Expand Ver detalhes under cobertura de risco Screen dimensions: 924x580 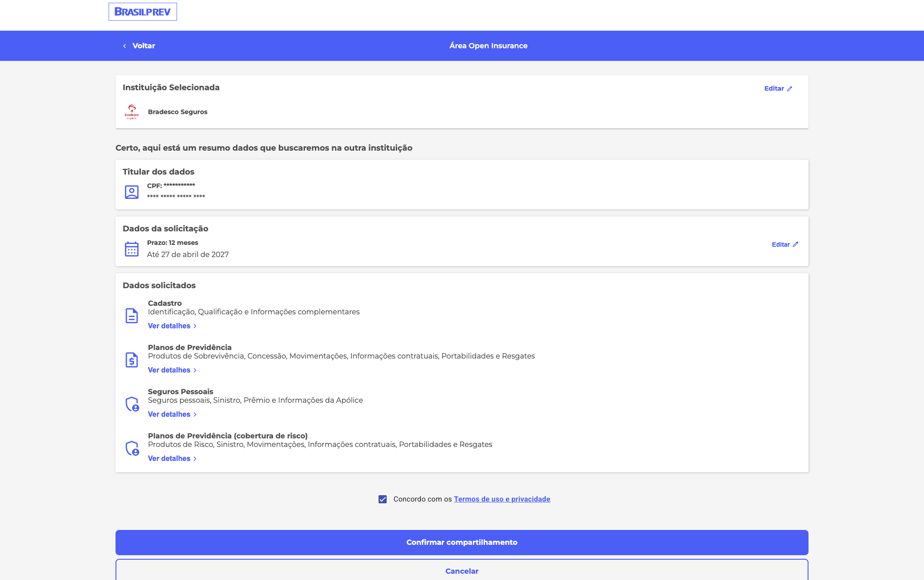tap(172, 458)
